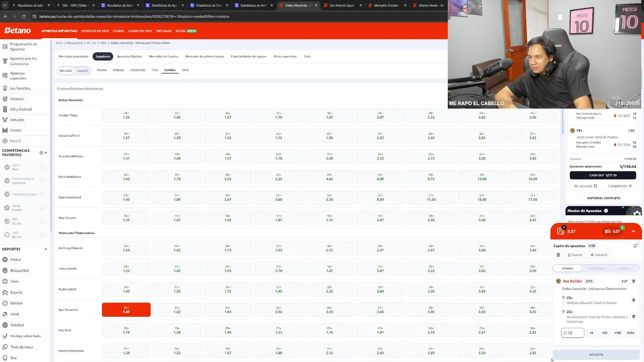644x362 pixels.
Task: Switch to San Antonio Spurs browser tab
Action: pos(342,5)
